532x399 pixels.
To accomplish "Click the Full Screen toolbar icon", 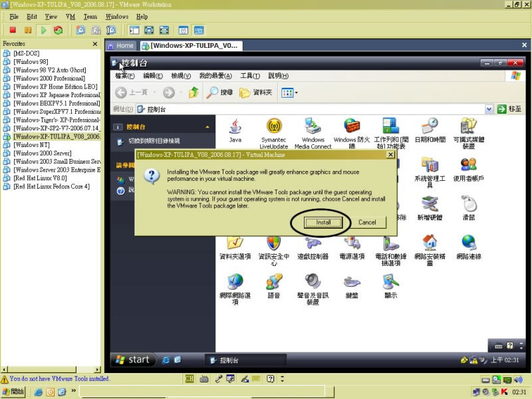I will 149,30.
